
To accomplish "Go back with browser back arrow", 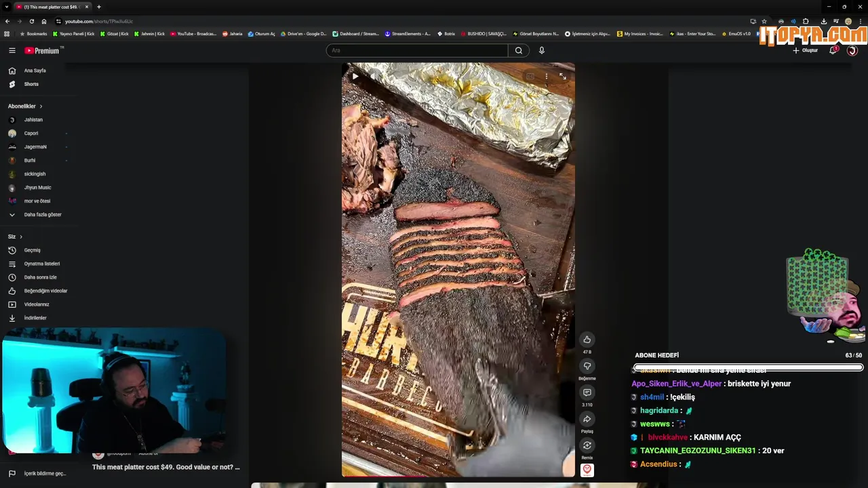I will [7, 21].
